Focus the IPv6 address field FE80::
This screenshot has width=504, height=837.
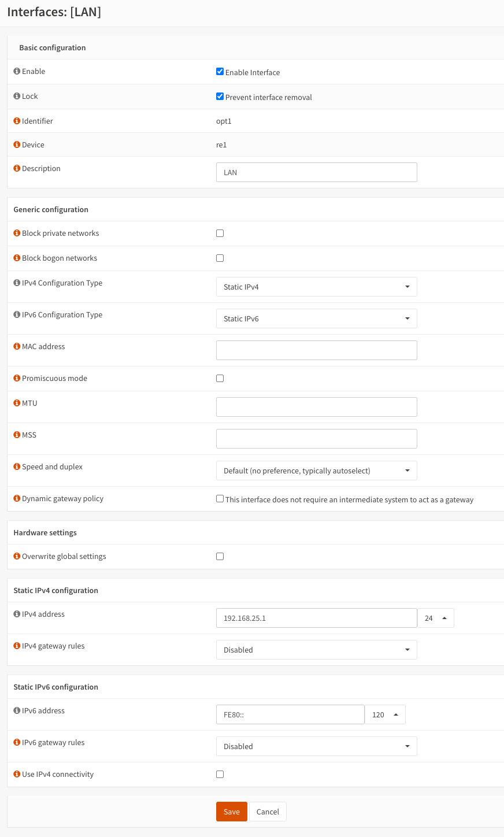click(290, 714)
